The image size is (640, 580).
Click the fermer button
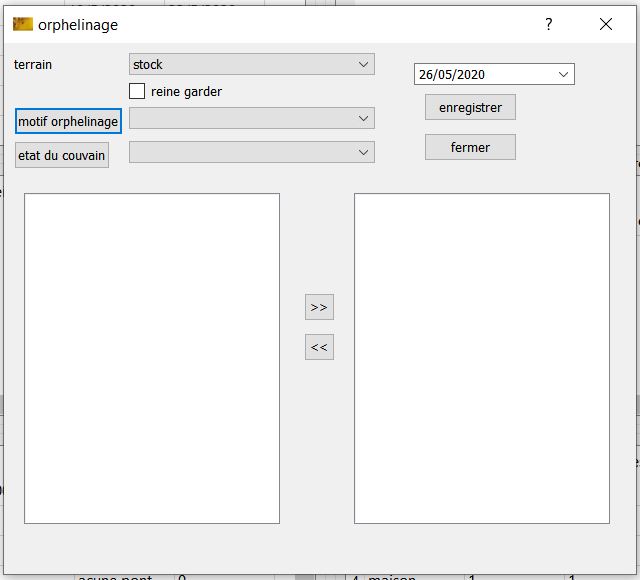470,147
